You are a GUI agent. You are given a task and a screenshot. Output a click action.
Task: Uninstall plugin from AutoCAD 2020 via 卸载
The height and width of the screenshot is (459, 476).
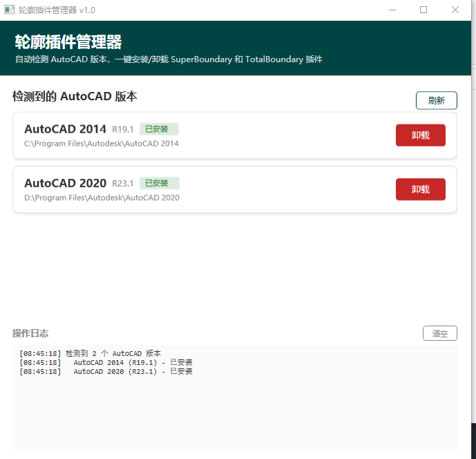click(421, 189)
